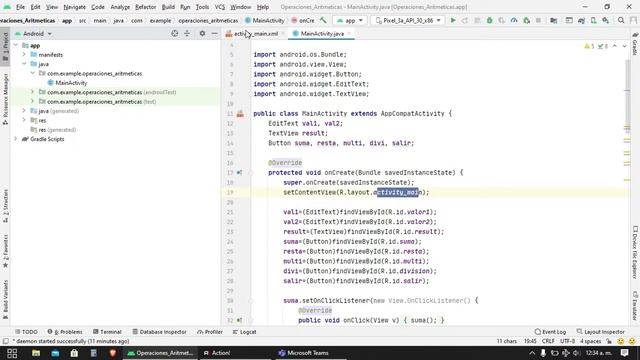Expand the manifests folder

point(24,55)
